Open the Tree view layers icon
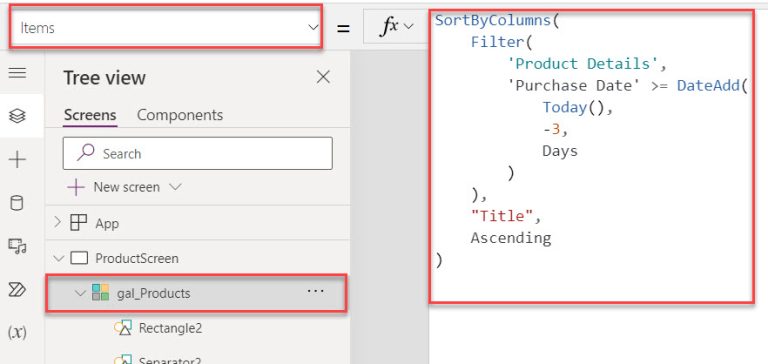 pyautogui.click(x=17, y=116)
